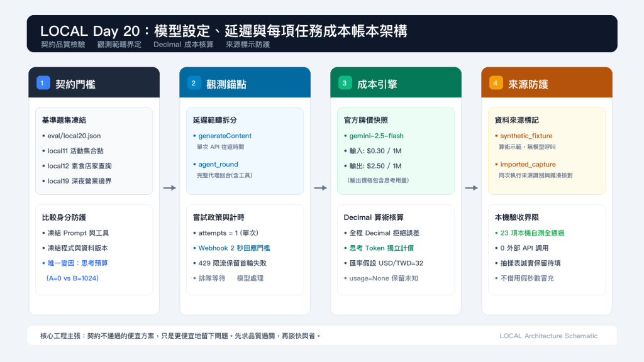Click the 算術示範，無模型呼叫 description
The image size is (644, 362).
tap(527, 147)
